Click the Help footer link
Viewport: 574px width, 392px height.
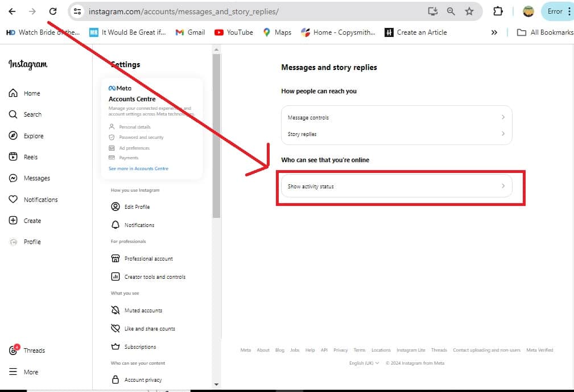click(310, 350)
